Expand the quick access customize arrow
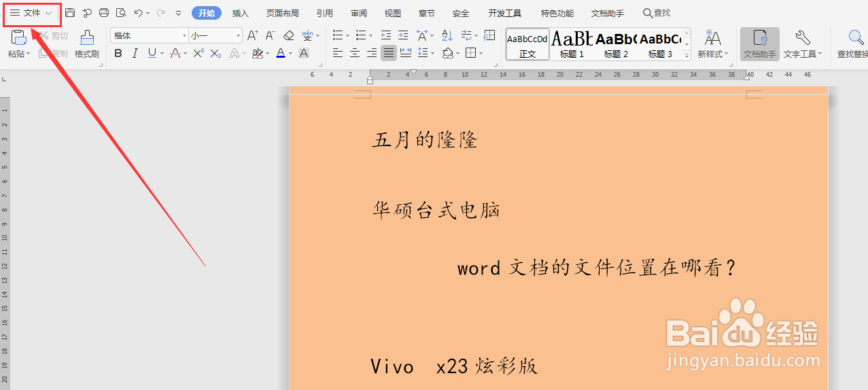Viewport: 868px width, 390px height. point(178,13)
